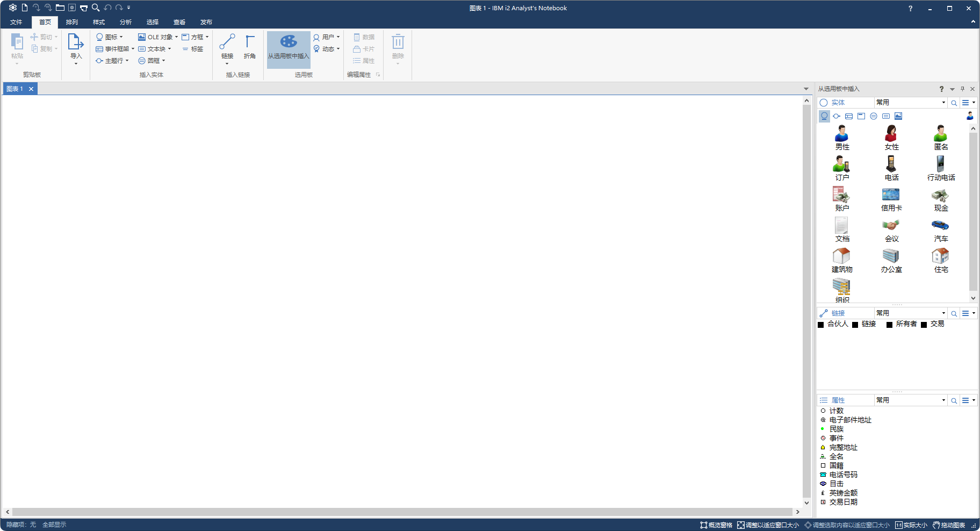
Task: Switch to the 分析 ribbon tab
Action: [126, 22]
